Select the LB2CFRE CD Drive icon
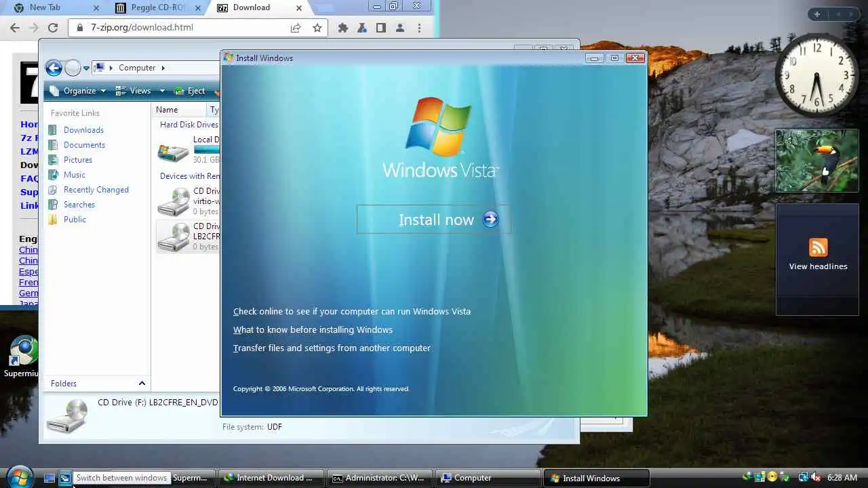 coord(173,237)
